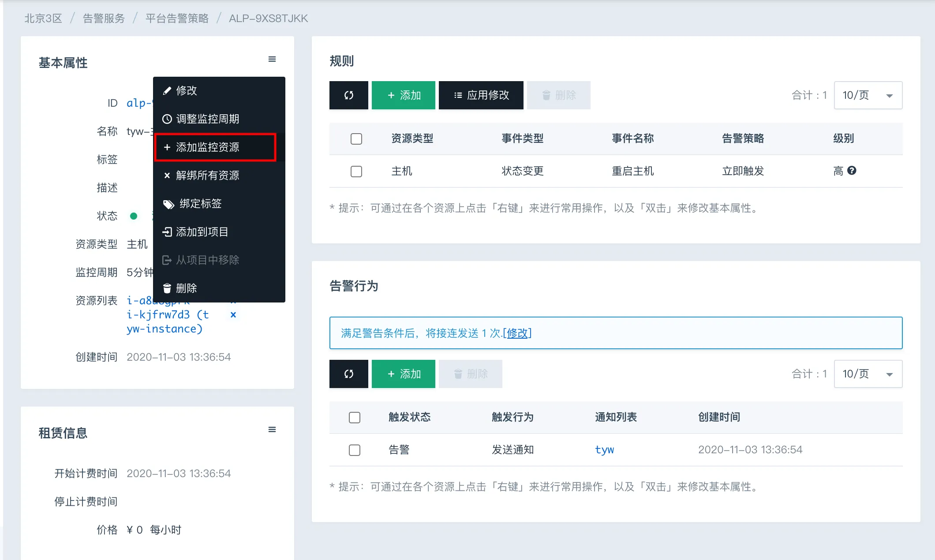Remove resource i-kjfrw7d3 with the x icon
The image size is (935, 560).
pos(233,314)
